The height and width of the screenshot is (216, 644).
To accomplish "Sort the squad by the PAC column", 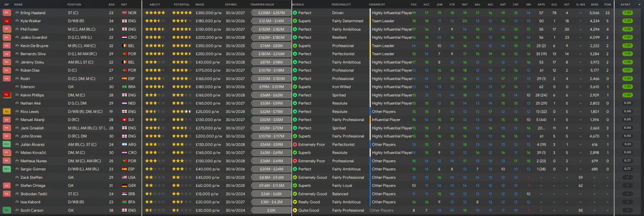I will click(x=414, y=4).
